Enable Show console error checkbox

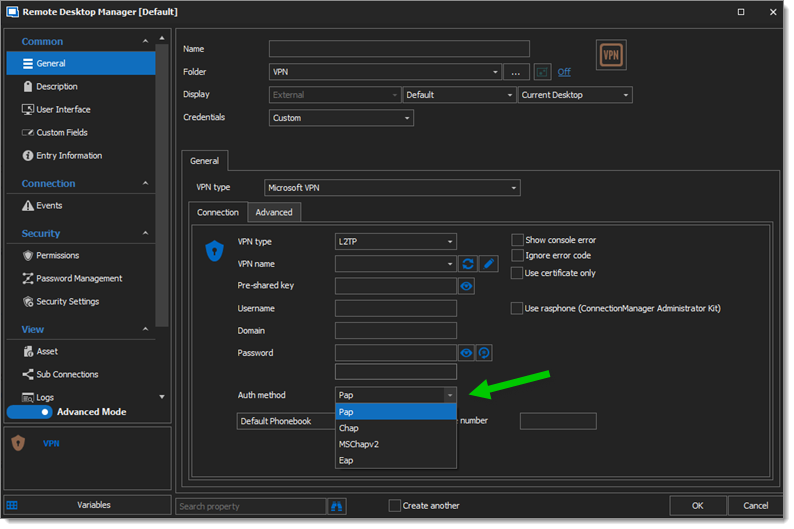click(x=517, y=240)
